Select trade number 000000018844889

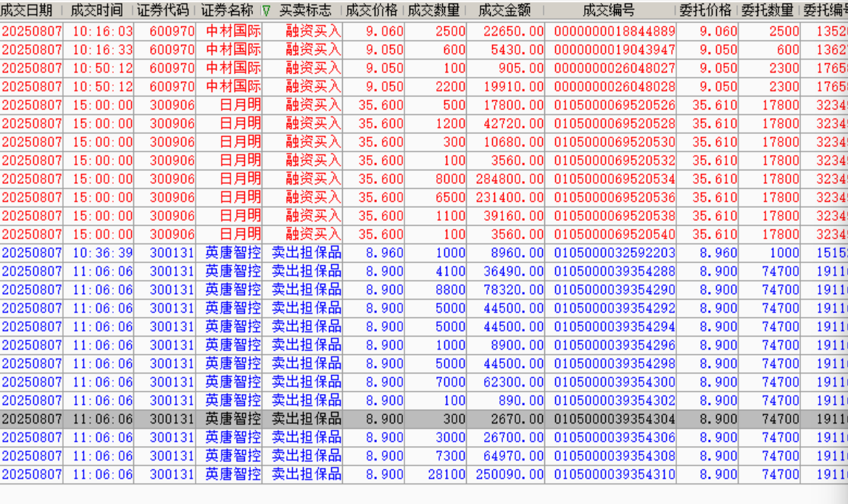pos(615,31)
